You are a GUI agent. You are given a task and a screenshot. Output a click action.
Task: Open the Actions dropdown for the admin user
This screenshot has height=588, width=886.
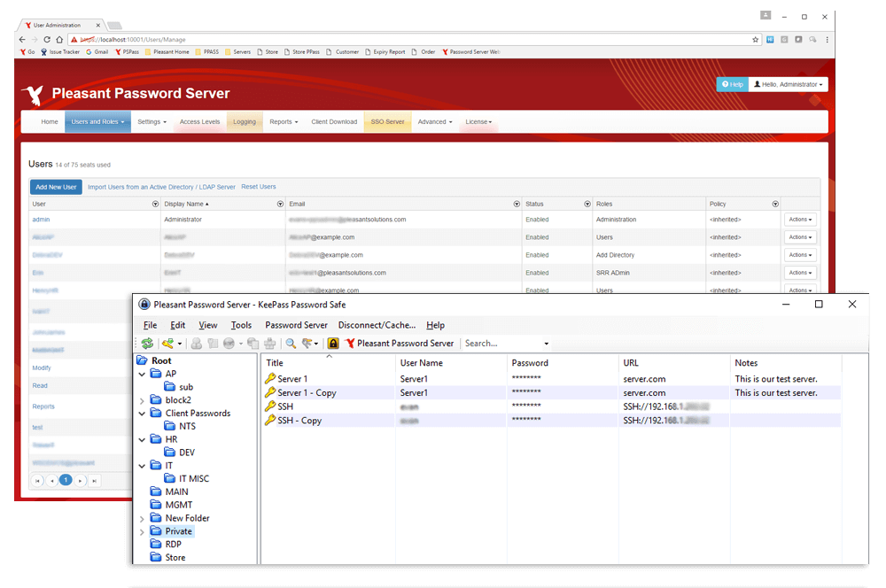[799, 220]
